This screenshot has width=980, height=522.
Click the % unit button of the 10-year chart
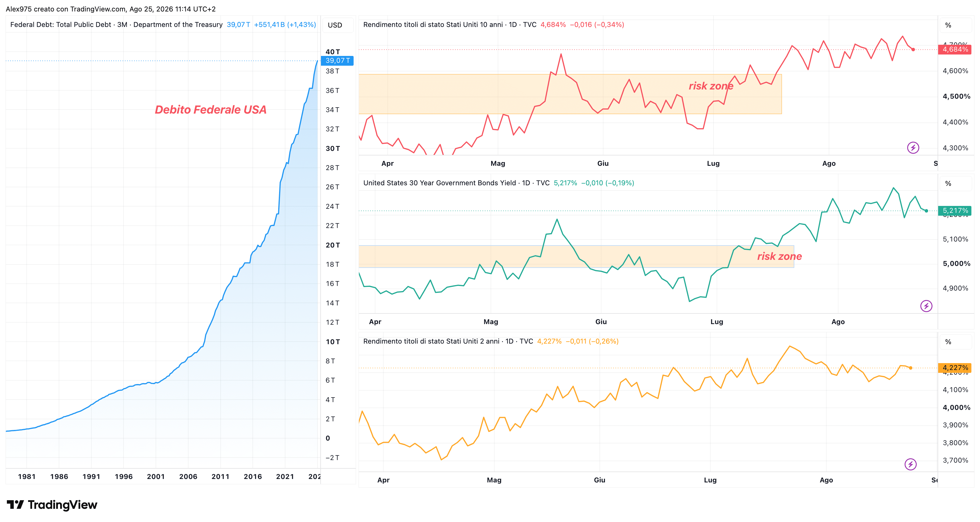955,25
